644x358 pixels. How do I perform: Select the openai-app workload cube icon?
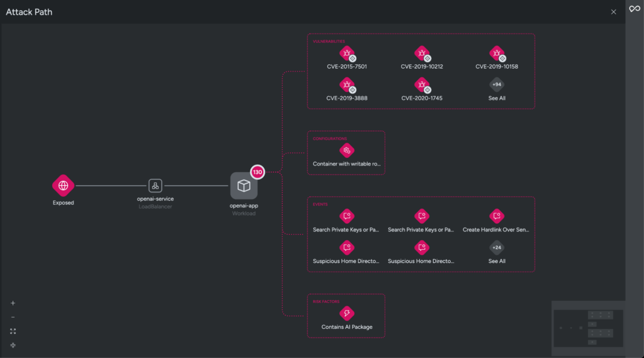243,185
